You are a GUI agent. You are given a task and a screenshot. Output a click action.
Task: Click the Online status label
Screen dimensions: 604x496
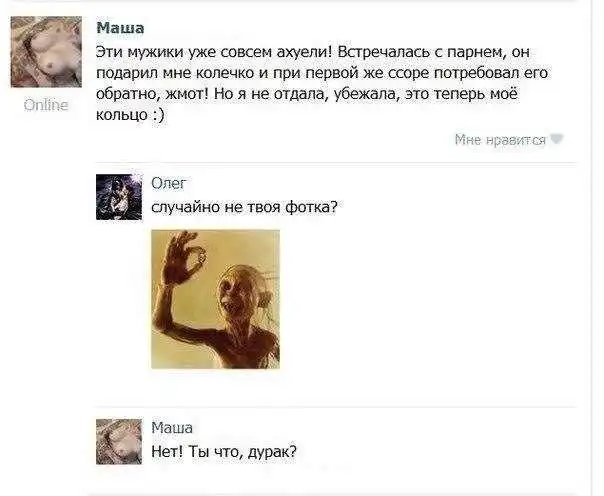coord(46,105)
